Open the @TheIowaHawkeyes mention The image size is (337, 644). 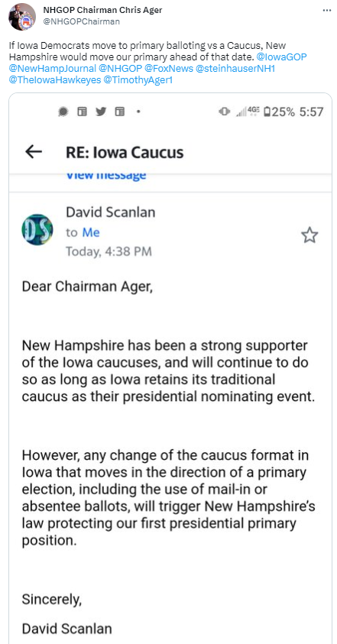[55, 80]
